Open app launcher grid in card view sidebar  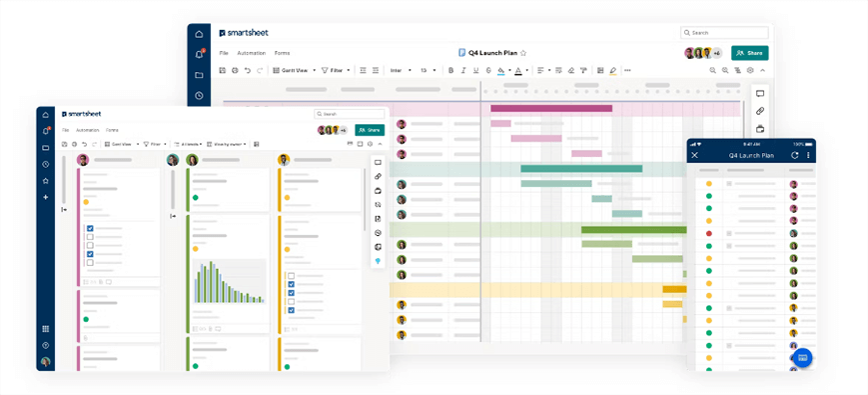45,329
